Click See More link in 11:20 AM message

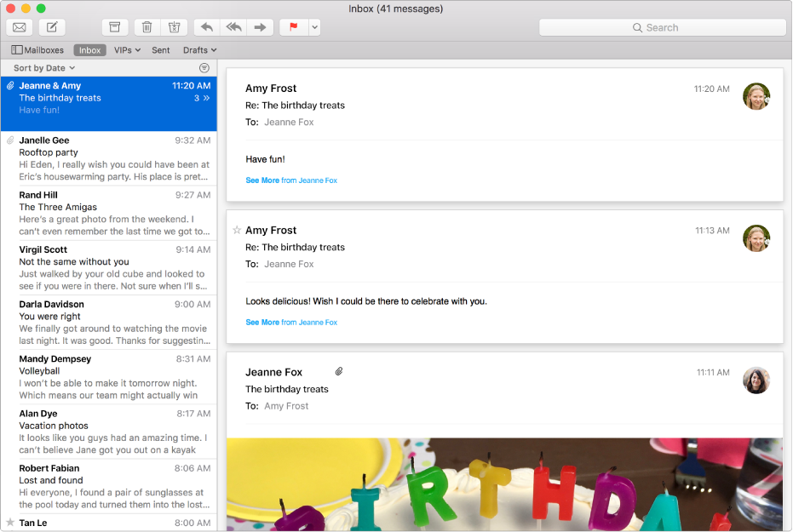(291, 180)
